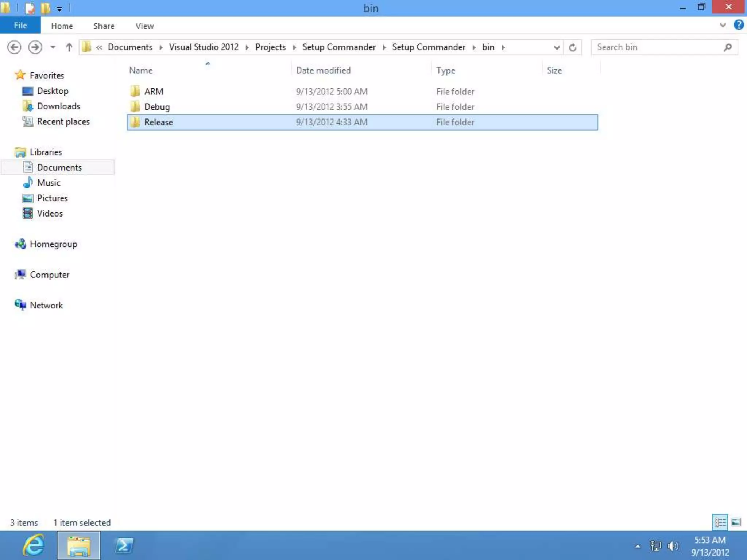This screenshot has height=560, width=747.
Task: Open recent locations dropdown arrow
Action: [x=53, y=47]
